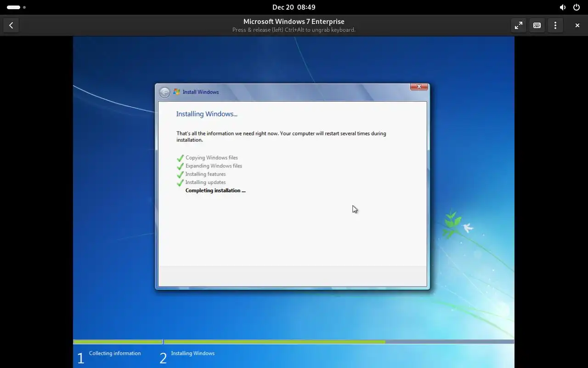Image resolution: width=588 pixels, height=368 pixels.
Task: Enter fullscreen mode for the virtual machine
Action: pyautogui.click(x=518, y=25)
